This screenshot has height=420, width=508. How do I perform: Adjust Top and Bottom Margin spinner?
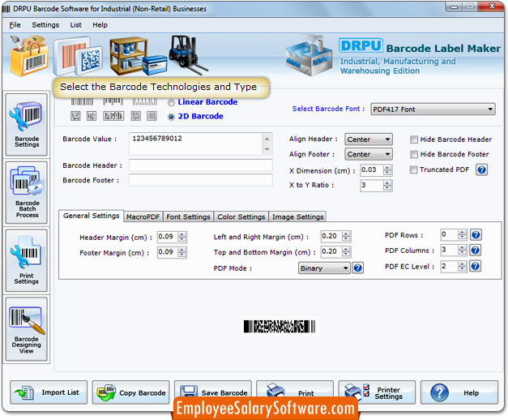pos(346,251)
